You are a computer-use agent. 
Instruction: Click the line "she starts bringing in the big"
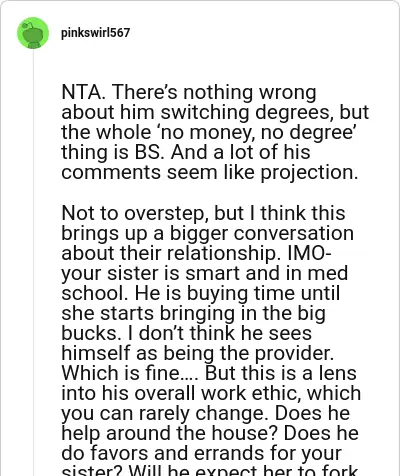tap(193, 313)
